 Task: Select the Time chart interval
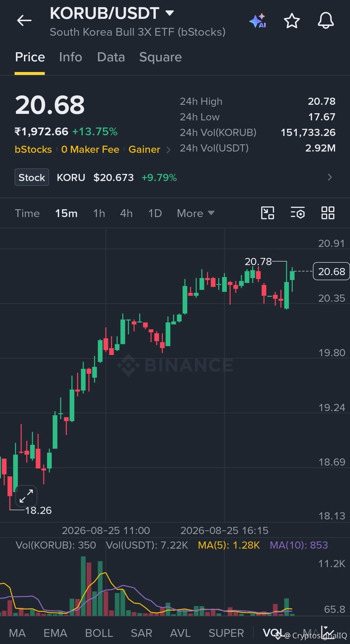[27, 213]
